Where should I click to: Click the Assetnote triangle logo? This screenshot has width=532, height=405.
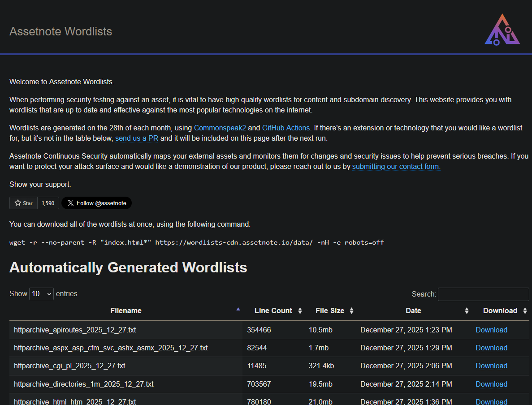click(x=502, y=30)
